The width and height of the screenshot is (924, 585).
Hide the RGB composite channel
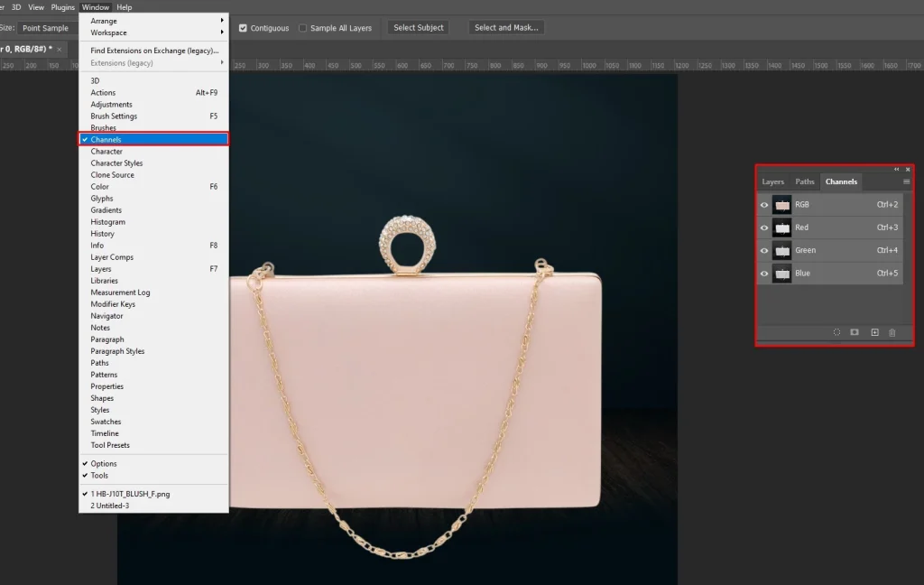coord(764,205)
